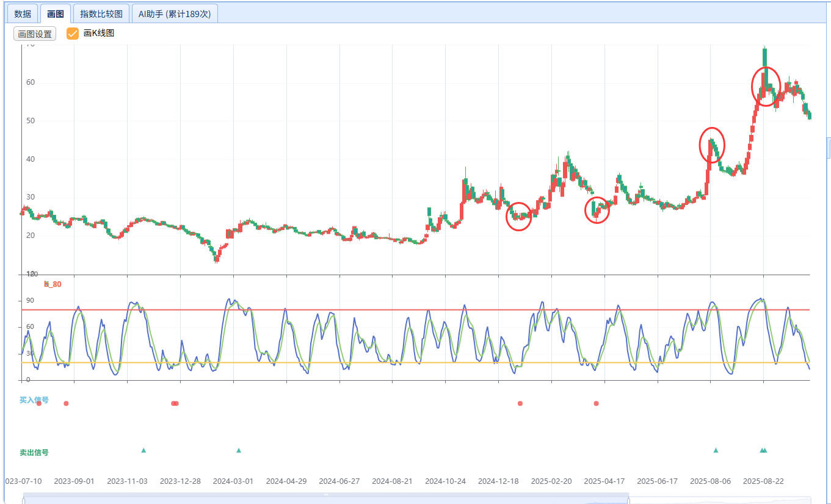Click the 2025-04 buy signal red dot
The image size is (831, 504).
[597, 403]
